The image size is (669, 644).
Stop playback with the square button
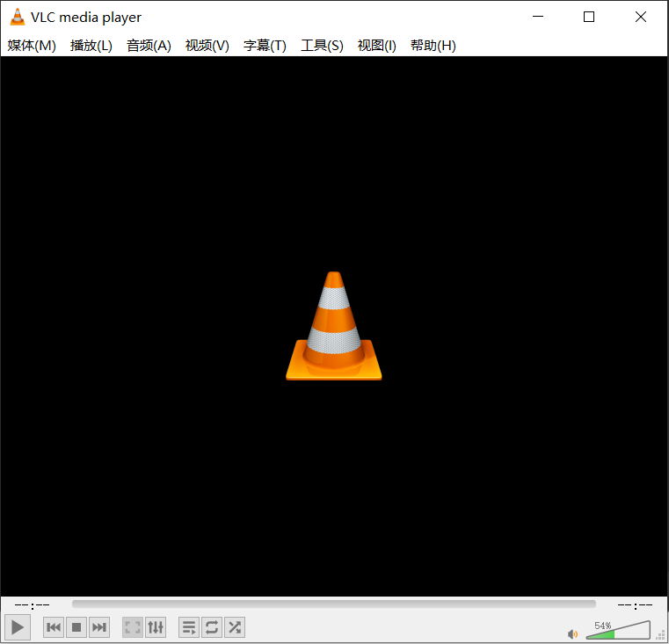(76, 627)
